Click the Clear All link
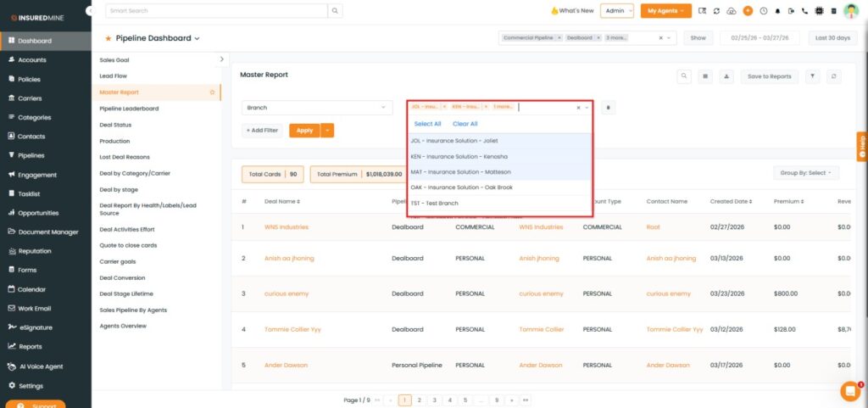Viewport: 868px width, 408px height. (x=465, y=124)
